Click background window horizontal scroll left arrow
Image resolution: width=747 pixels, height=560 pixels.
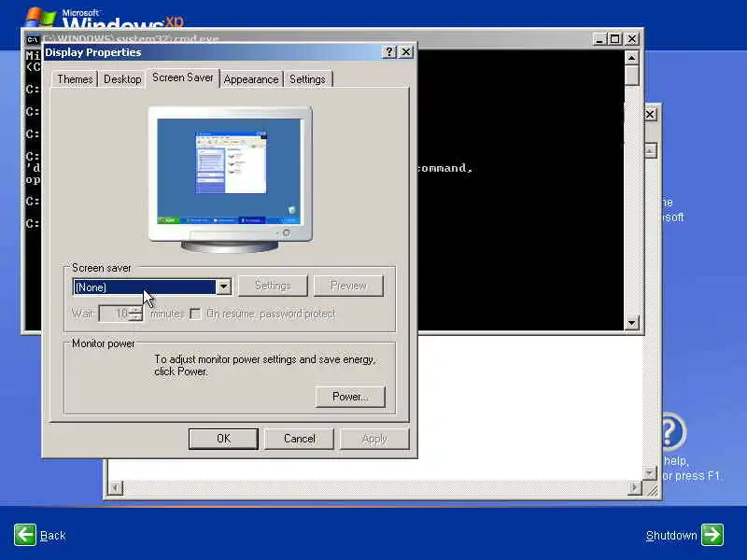click(x=115, y=487)
